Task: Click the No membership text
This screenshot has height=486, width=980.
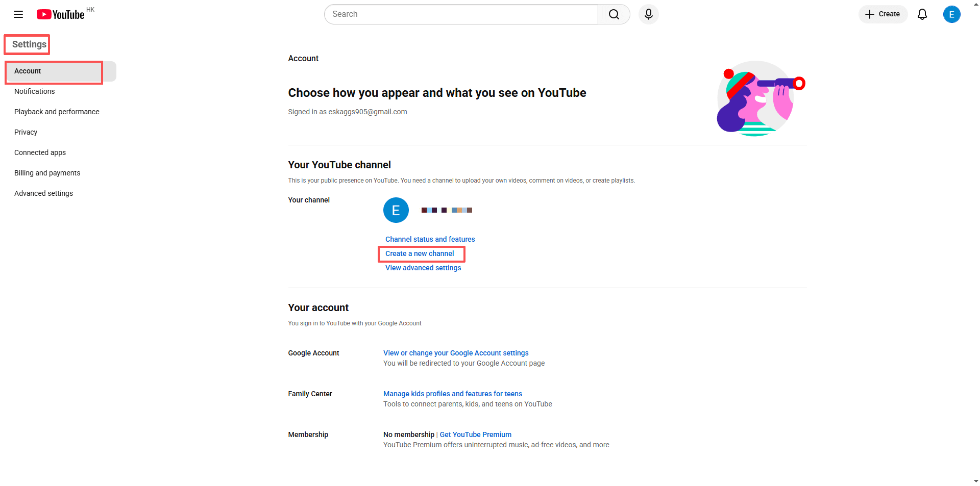Action: point(409,434)
